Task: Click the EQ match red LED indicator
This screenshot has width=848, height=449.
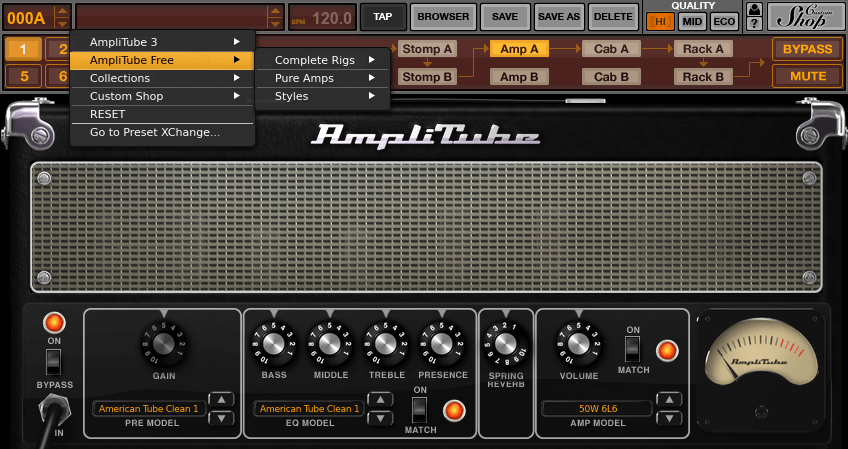Action: (x=454, y=411)
